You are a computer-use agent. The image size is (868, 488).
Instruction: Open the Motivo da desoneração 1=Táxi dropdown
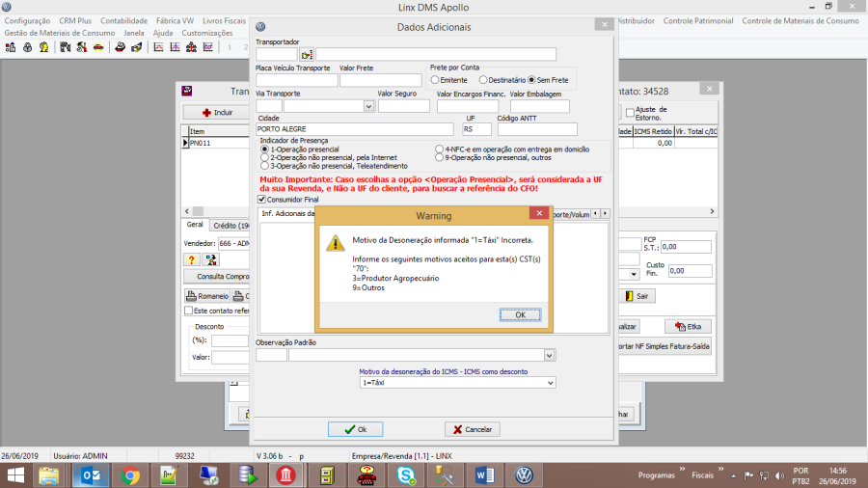click(x=551, y=383)
